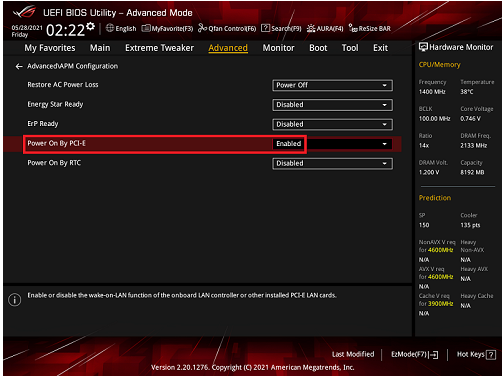The height and width of the screenshot is (378, 502).
Task: Open AURA(F4) lighting settings
Action: (x=325, y=29)
